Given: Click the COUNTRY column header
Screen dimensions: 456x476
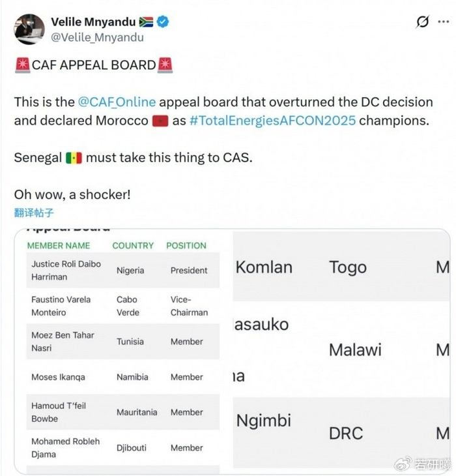Looking at the screenshot, I should 133,246.
